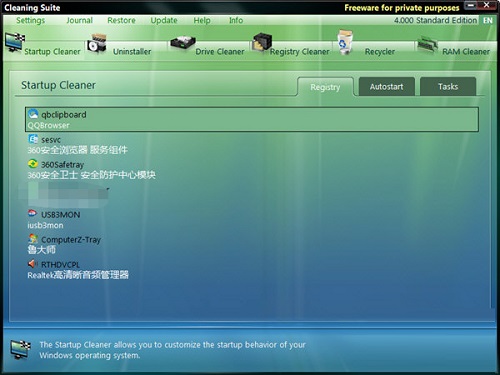Click Freeware for private purposes text
The height and width of the screenshot is (375, 500).
(402, 8)
